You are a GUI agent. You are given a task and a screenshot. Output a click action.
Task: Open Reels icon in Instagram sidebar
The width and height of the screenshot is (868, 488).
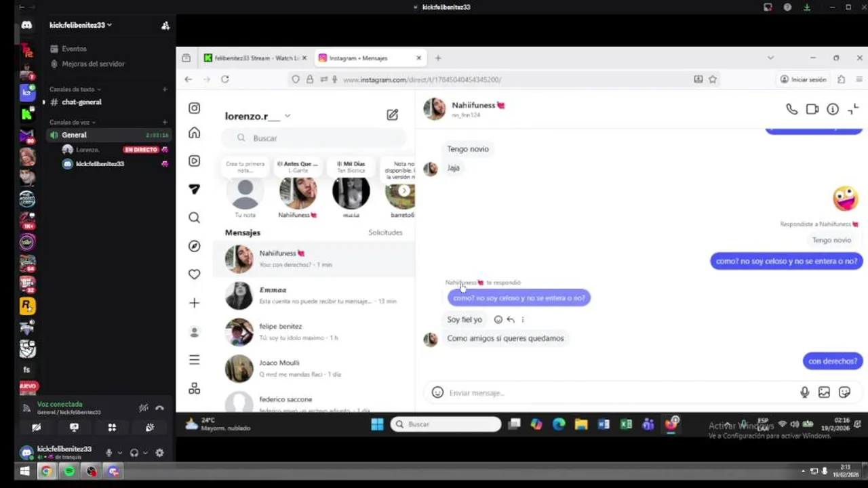coord(195,161)
